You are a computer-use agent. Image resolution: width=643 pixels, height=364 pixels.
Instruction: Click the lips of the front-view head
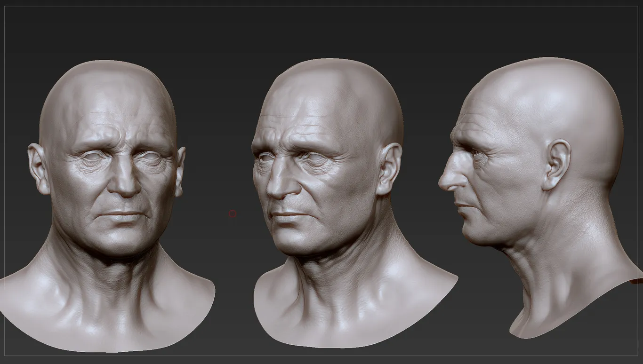(123, 215)
